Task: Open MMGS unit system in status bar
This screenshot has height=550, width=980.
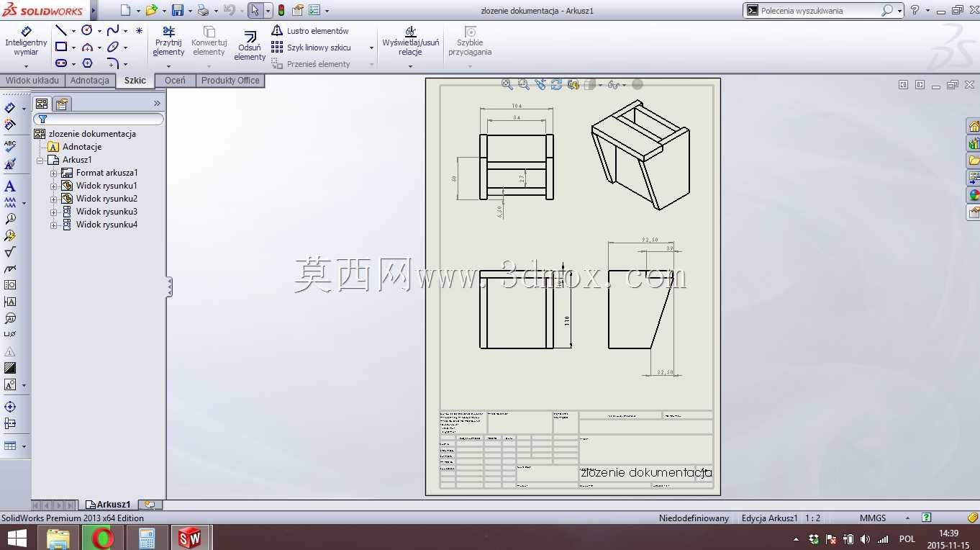Action: [x=873, y=518]
